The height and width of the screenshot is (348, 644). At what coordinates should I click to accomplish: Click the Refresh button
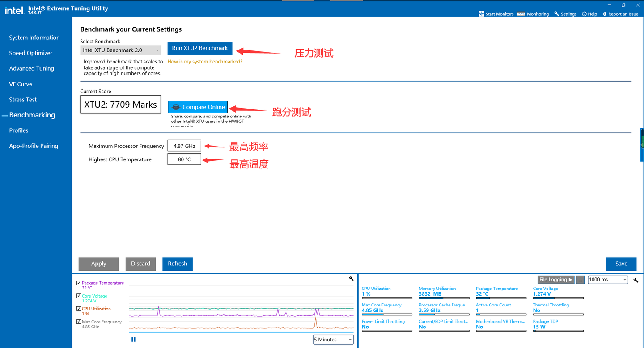click(178, 264)
